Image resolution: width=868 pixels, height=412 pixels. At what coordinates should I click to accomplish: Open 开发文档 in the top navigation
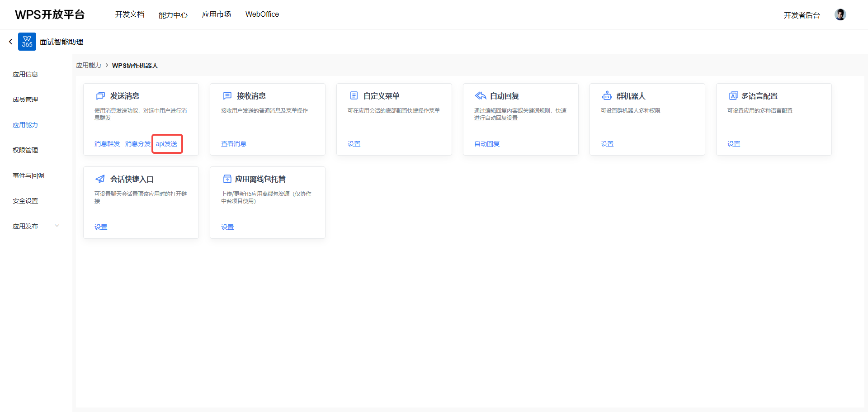click(x=130, y=14)
